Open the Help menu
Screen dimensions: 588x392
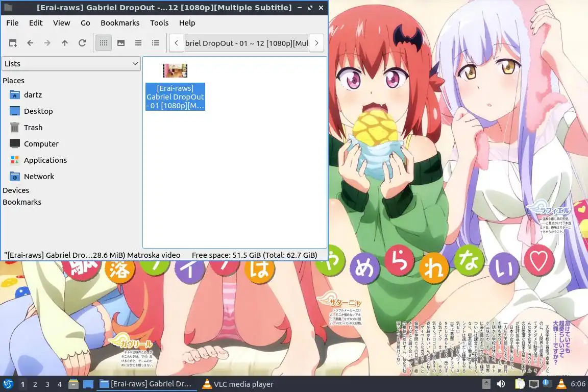[187, 23]
